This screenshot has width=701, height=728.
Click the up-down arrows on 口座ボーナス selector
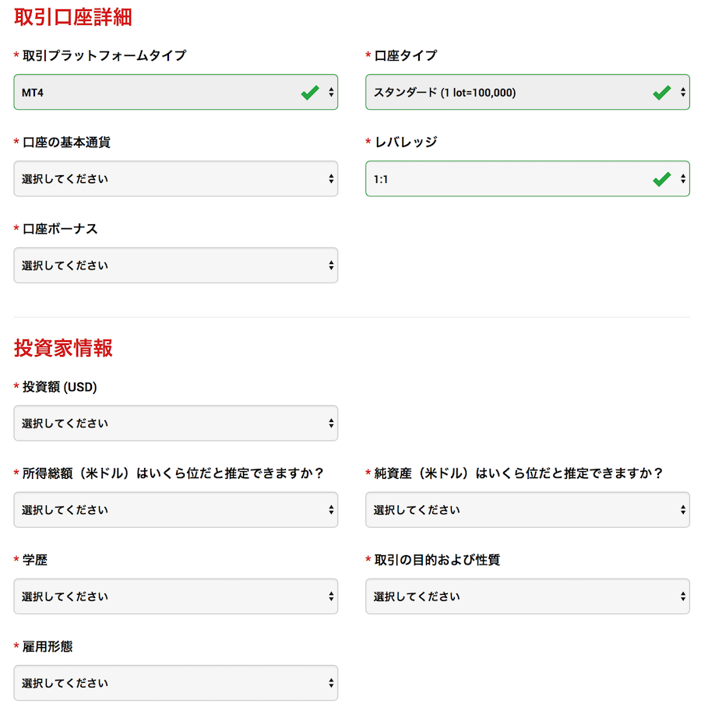pos(331,265)
